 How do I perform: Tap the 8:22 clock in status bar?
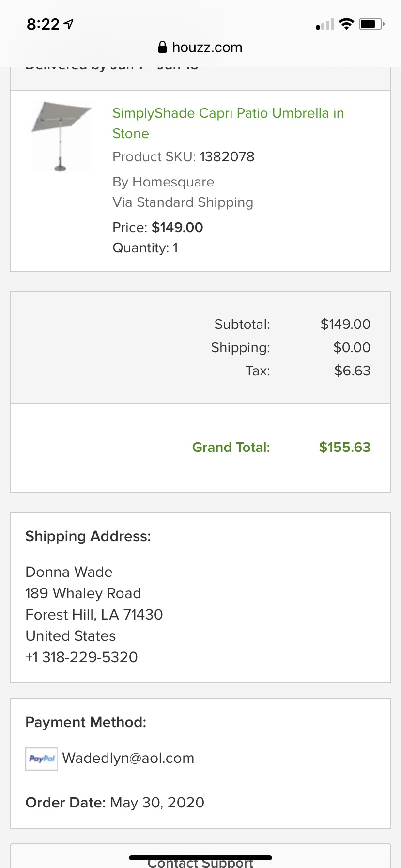point(43,24)
